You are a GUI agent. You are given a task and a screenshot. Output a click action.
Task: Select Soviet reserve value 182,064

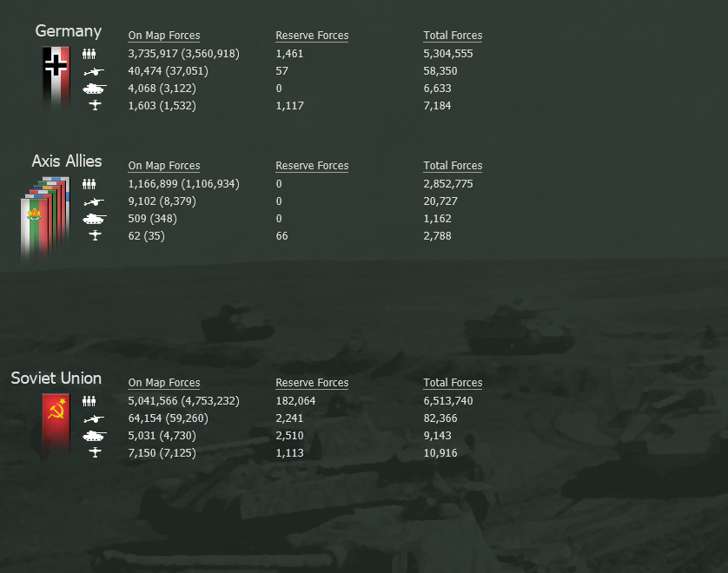coord(295,401)
